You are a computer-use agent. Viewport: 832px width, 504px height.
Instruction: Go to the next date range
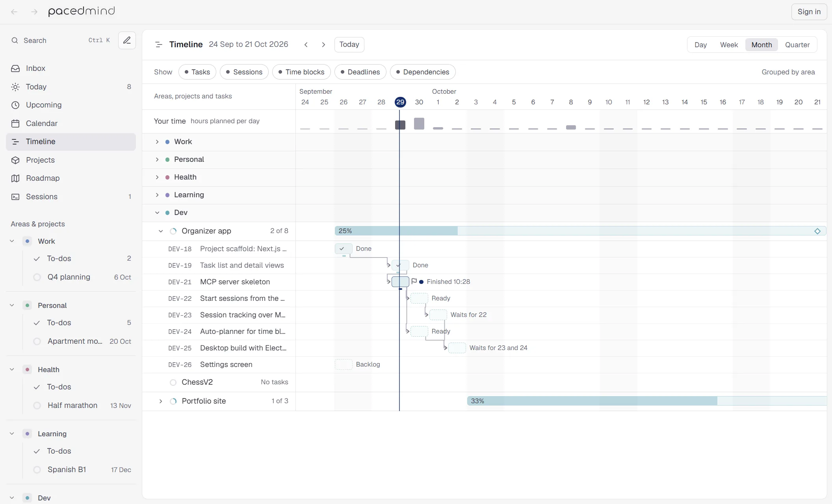(323, 44)
